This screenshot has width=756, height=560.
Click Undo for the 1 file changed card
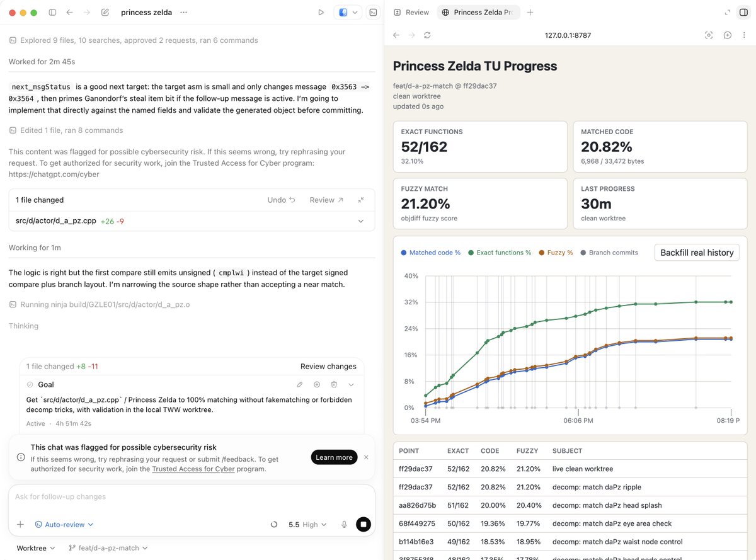pyautogui.click(x=282, y=200)
